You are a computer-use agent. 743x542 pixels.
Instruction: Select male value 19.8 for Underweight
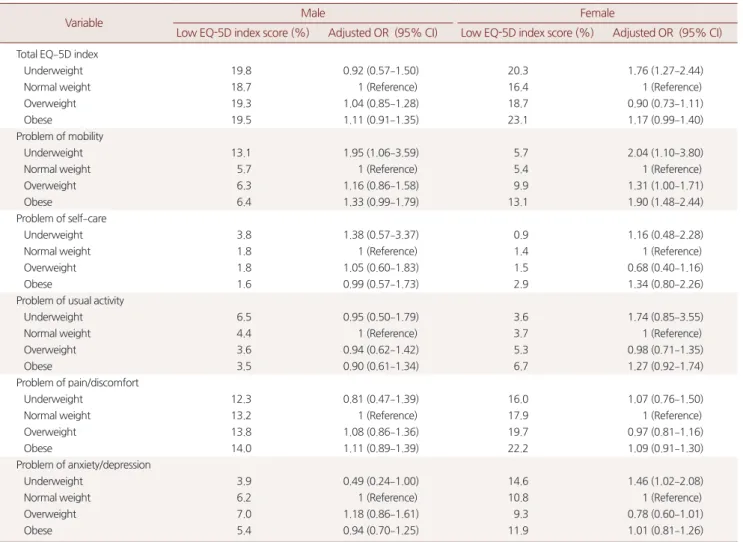(241, 71)
